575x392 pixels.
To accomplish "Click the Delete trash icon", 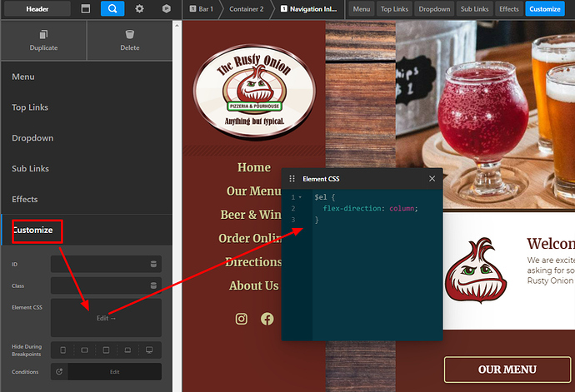I will [129, 35].
